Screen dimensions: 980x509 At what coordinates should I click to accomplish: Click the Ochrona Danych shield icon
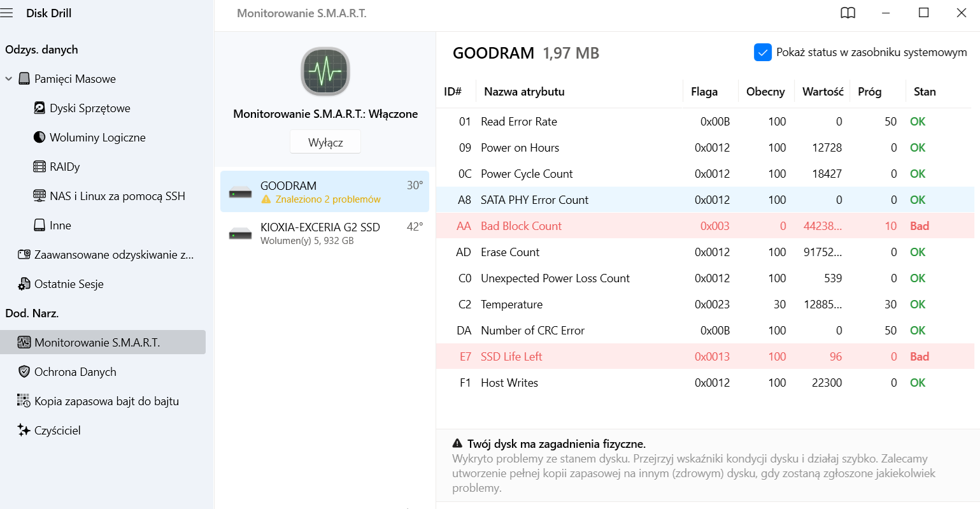click(24, 372)
